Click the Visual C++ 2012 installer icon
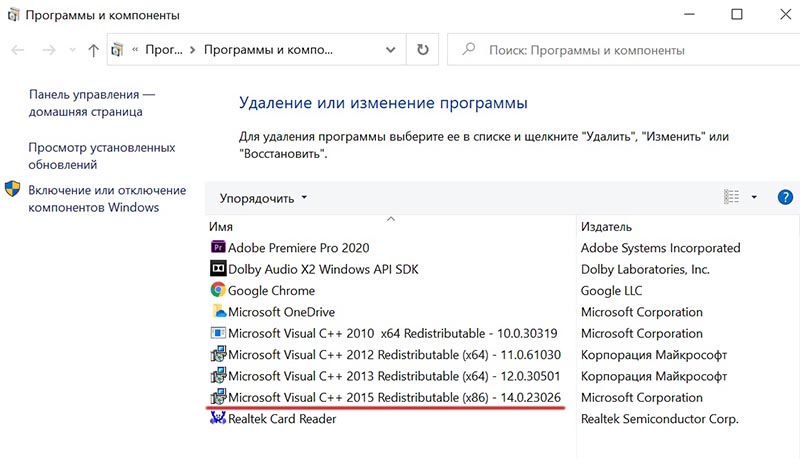The width and height of the screenshot is (800, 459). tap(218, 354)
